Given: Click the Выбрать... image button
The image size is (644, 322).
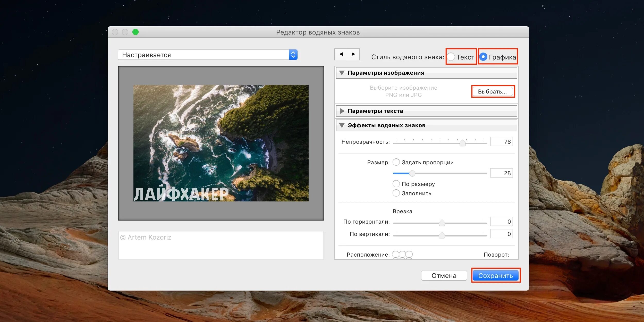Looking at the screenshot, I should [493, 91].
